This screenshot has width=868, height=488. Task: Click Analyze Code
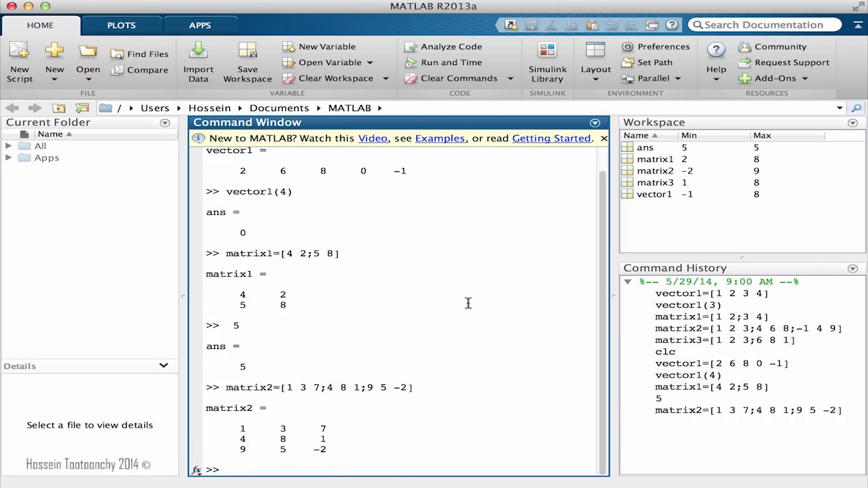coord(443,47)
